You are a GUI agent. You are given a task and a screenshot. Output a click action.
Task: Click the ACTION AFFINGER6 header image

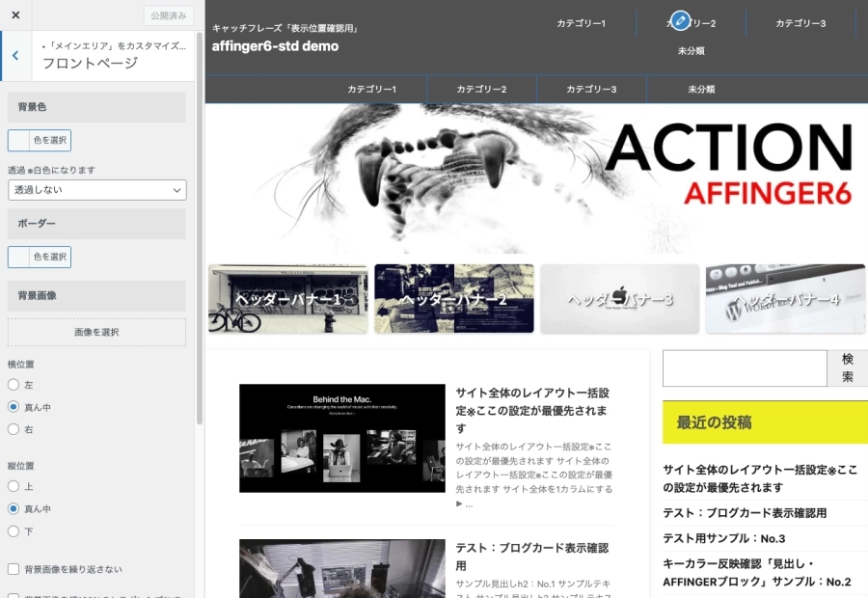pos(536,178)
